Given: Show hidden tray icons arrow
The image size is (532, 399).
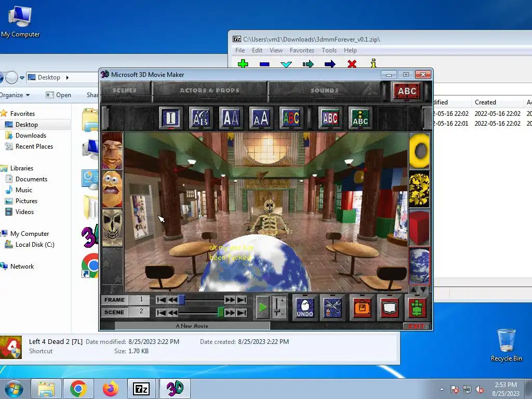Looking at the screenshot, I should click(x=442, y=389).
